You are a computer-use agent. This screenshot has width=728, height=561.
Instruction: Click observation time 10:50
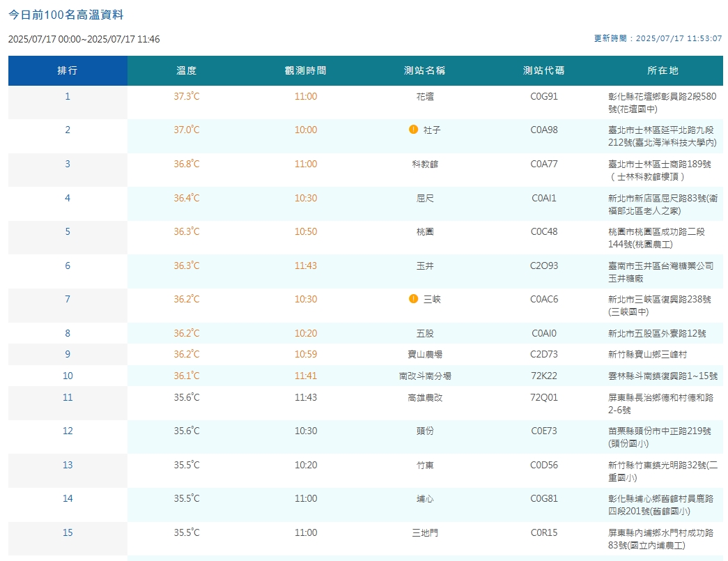[306, 232]
